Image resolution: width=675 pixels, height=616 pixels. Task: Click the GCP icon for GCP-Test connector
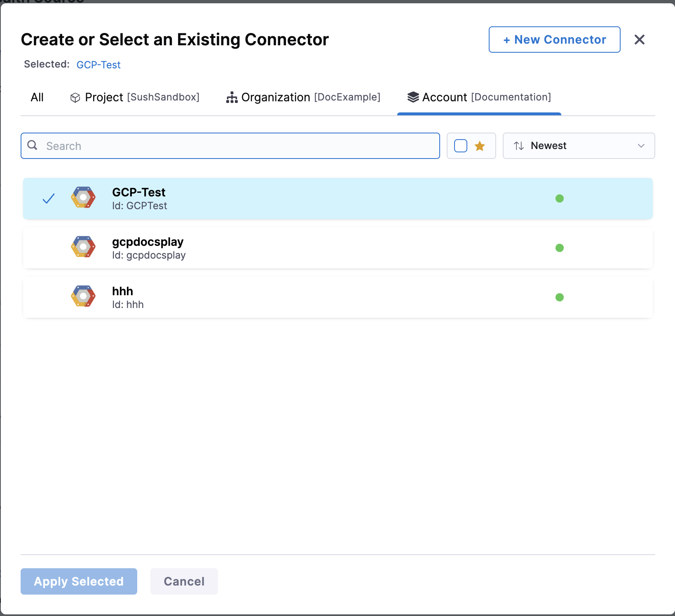click(x=83, y=198)
